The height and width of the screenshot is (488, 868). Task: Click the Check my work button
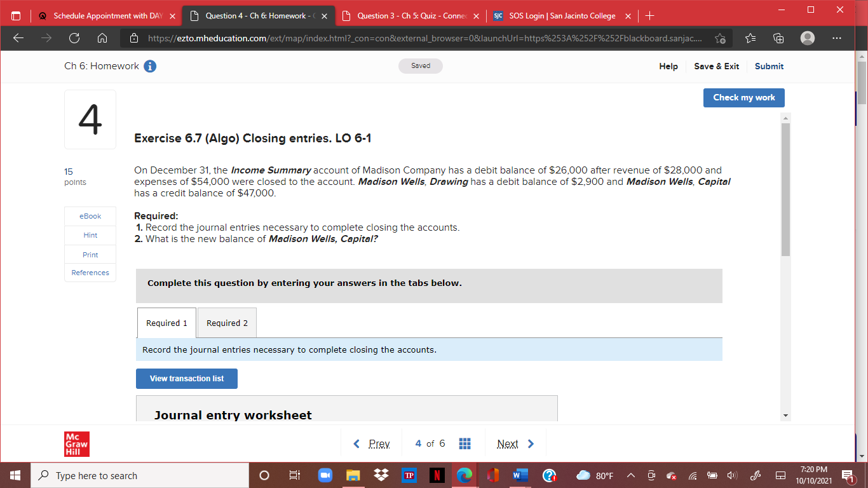pos(744,98)
